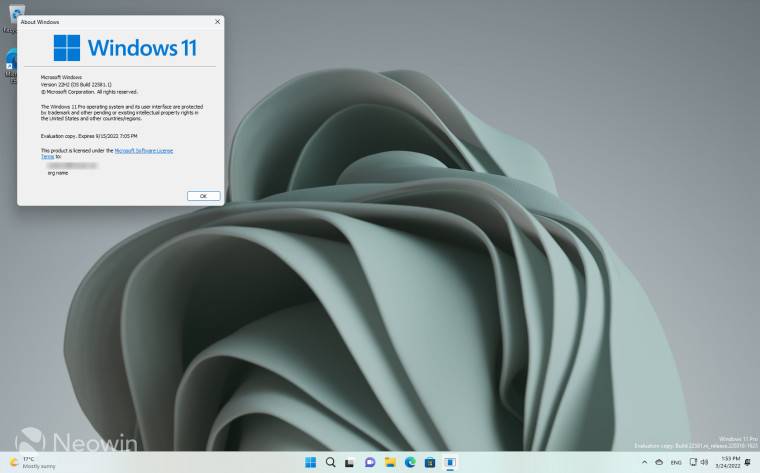760x473 pixels.
Task: Switch input language via ENG indicator
Action: [676, 462]
